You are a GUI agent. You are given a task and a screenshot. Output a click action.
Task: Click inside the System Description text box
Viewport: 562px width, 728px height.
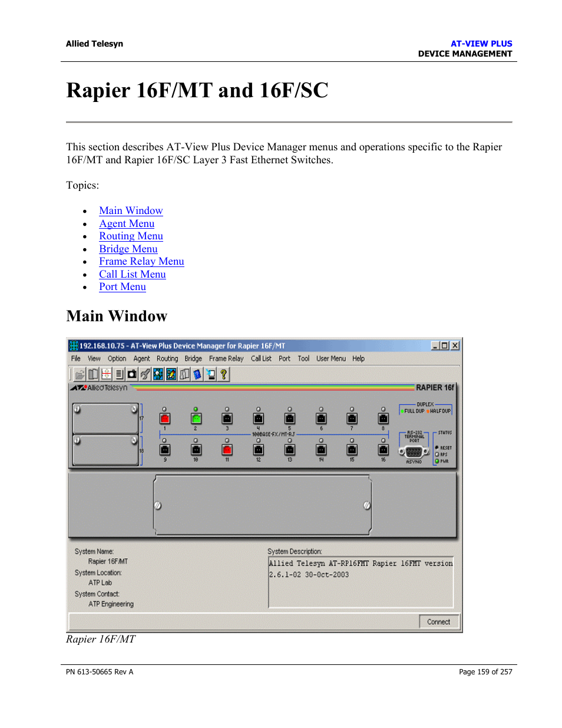click(x=361, y=582)
